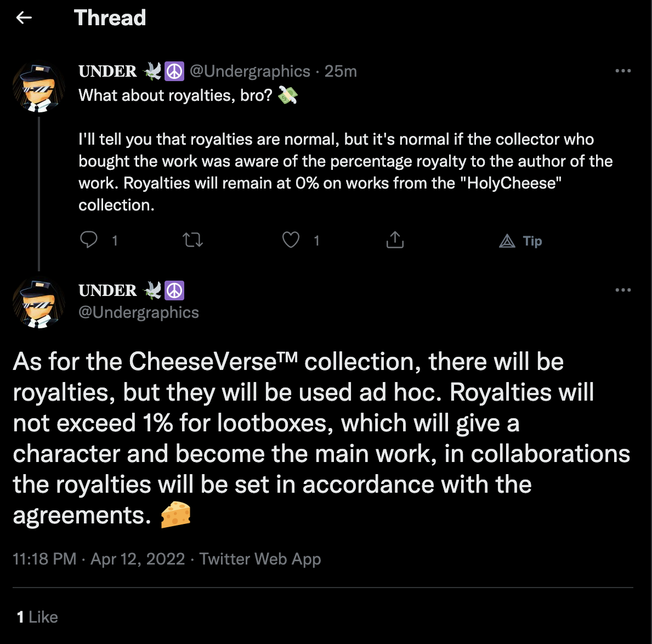Open more options on second tweet

(623, 290)
